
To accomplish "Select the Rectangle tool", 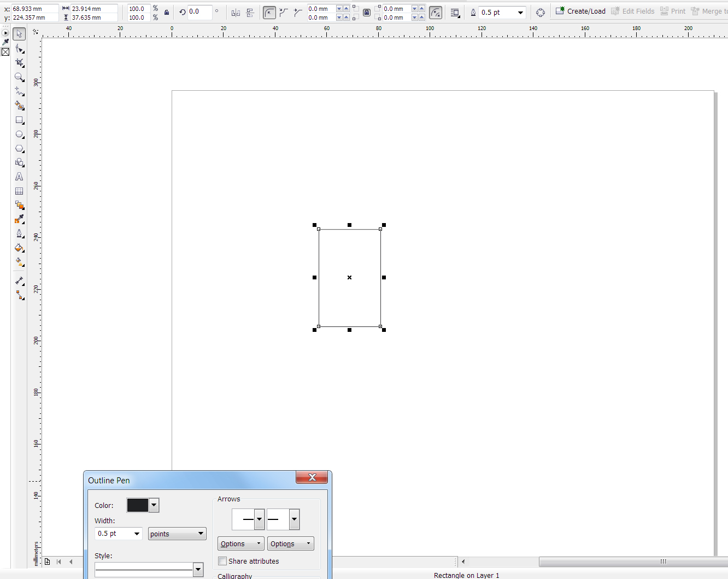I will click(x=19, y=120).
